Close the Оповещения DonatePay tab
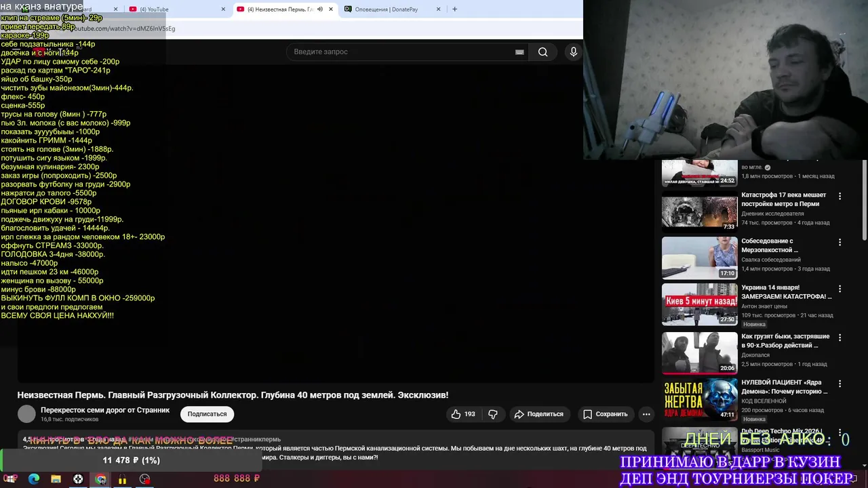868x488 pixels. [x=438, y=9]
